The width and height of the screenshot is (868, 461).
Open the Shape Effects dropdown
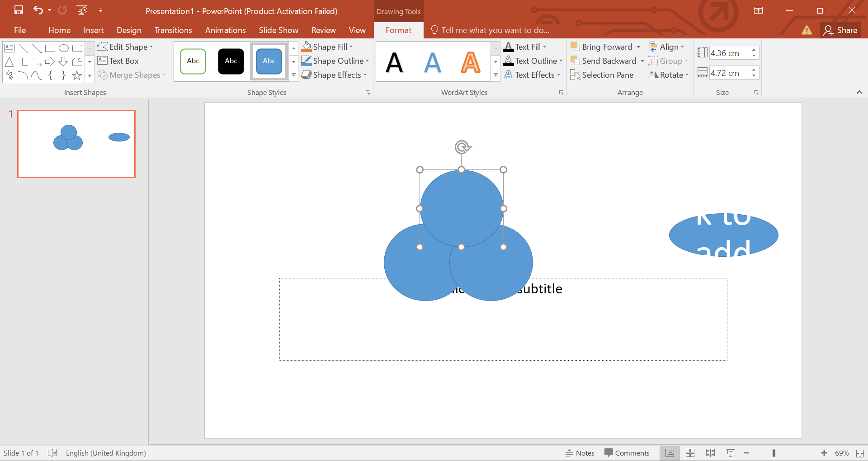(x=334, y=75)
